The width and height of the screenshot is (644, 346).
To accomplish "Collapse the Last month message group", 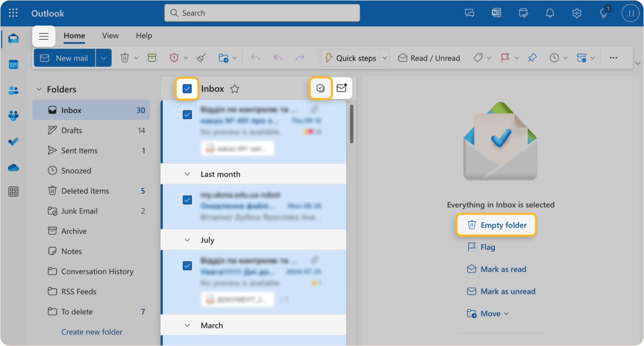I will tap(187, 174).
